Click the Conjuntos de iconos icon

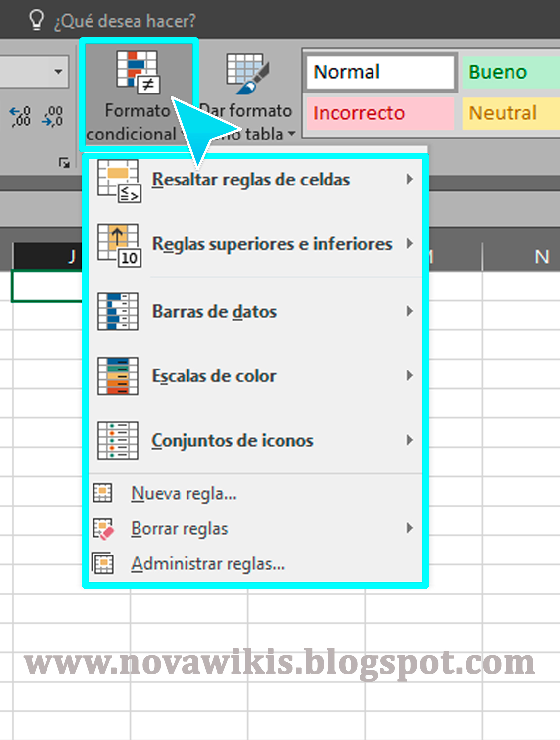click(119, 440)
